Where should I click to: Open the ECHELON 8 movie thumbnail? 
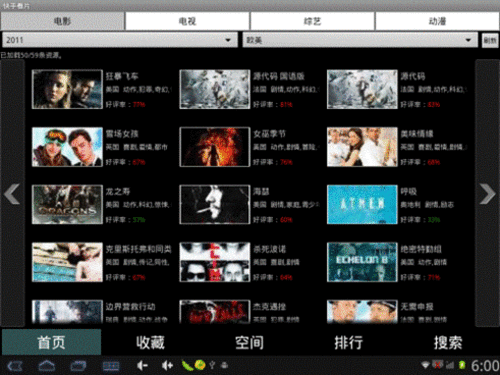362,262
